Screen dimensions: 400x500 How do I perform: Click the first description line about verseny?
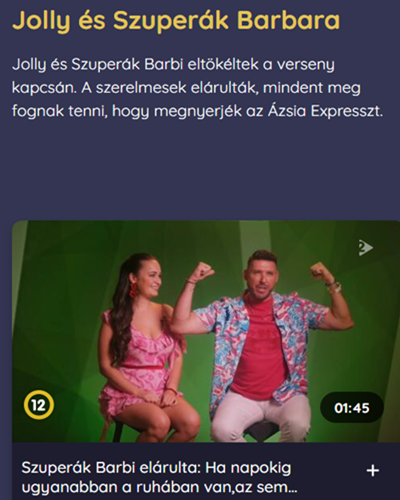pyautogui.click(x=173, y=65)
